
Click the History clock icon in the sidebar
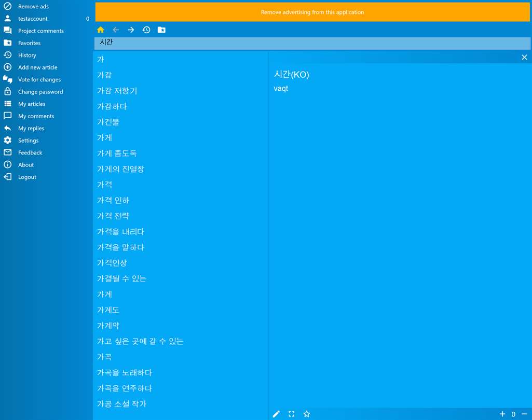[x=7, y=55]
